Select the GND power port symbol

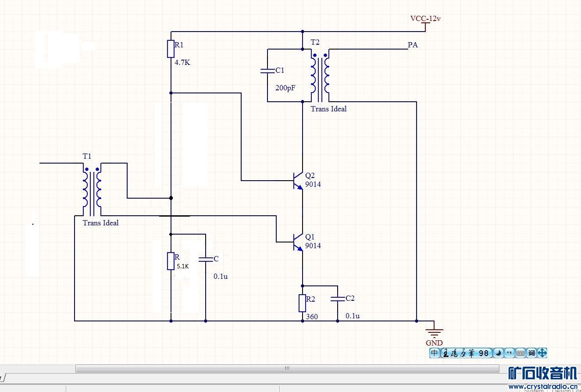[434, 330]
